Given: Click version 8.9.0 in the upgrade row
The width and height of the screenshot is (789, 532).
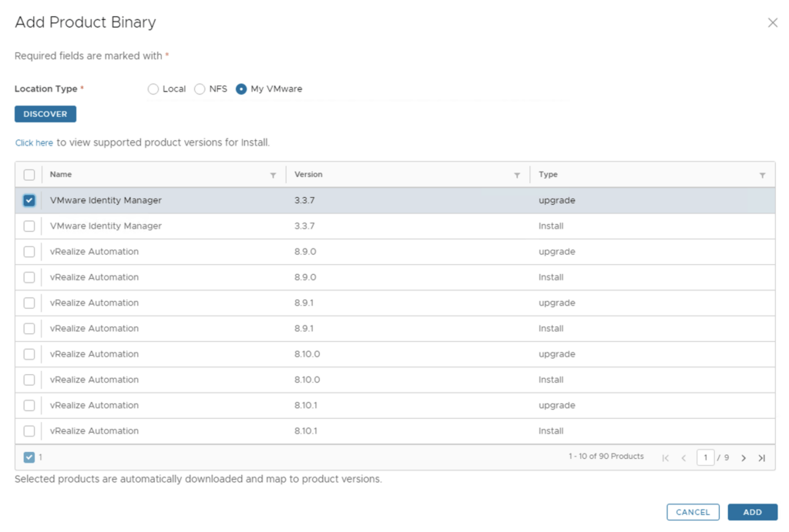Looking at the screenshot, I should click(305, 252).
